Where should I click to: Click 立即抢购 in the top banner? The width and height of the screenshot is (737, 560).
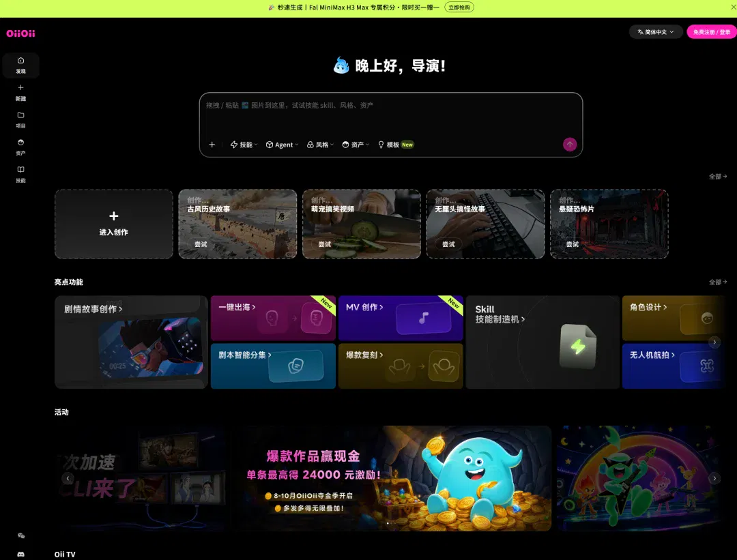[459, 7]
